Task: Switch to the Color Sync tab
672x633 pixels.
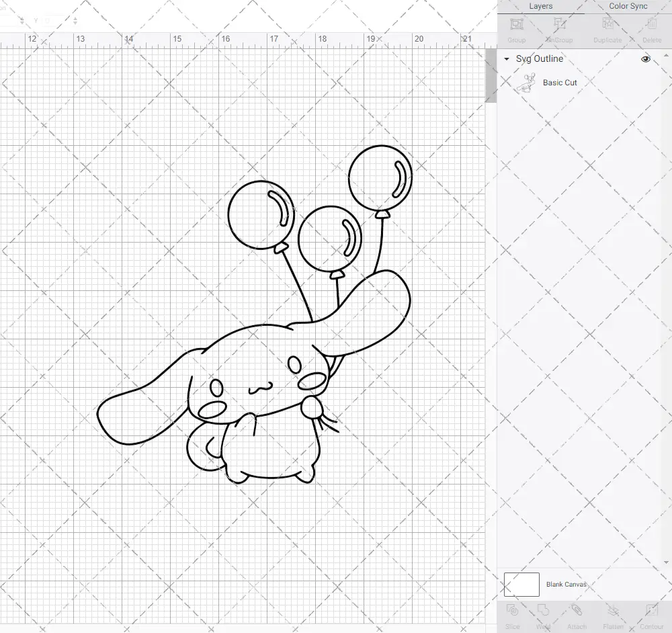Action: (628, 7)
